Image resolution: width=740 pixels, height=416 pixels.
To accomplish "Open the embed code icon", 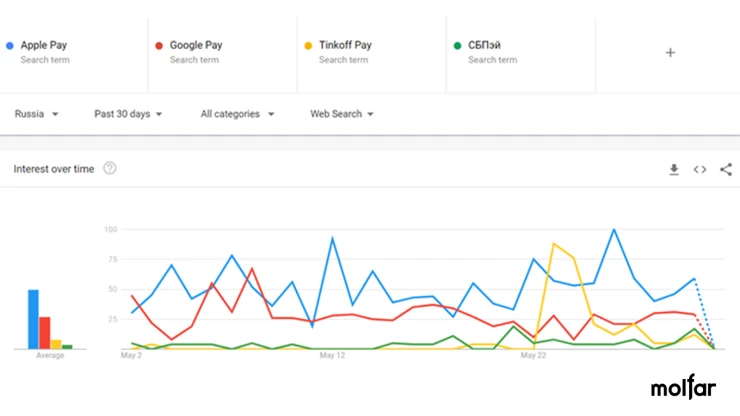I will [700, 170].
